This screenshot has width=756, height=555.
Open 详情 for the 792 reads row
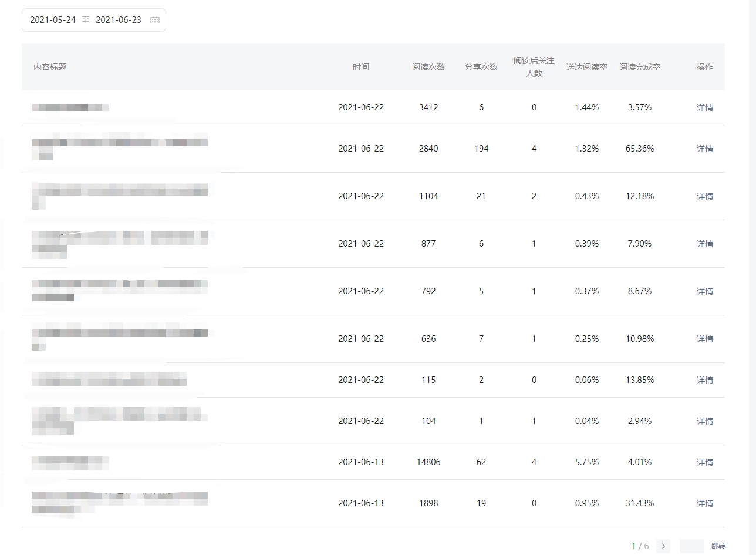(705, 291)
